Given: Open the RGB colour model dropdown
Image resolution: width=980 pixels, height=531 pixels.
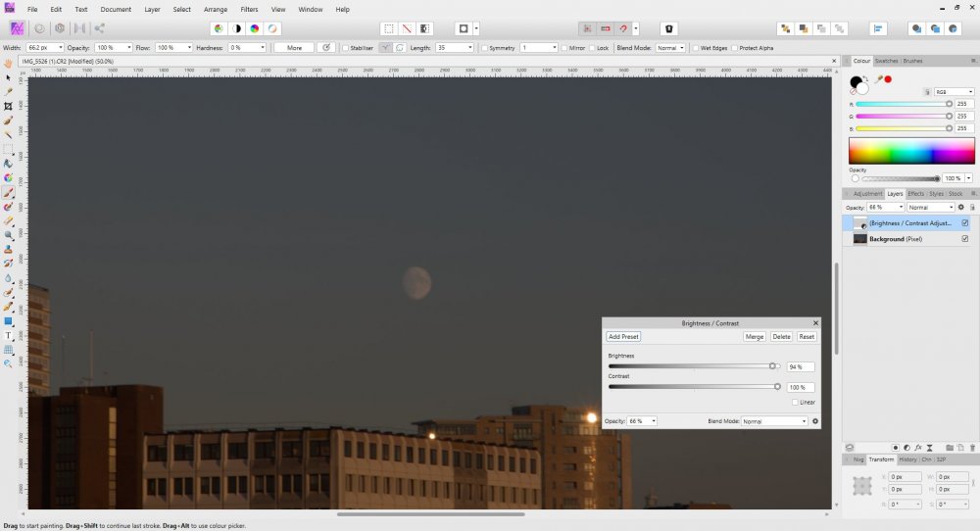Looking at the screenshot, I should click(x=955, y=92).
